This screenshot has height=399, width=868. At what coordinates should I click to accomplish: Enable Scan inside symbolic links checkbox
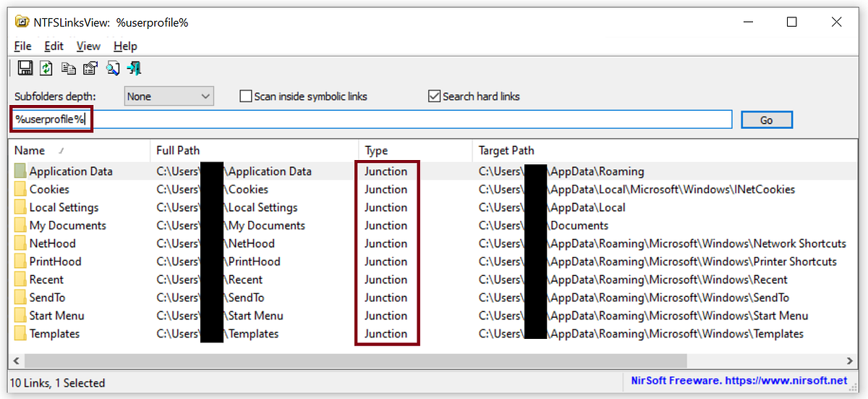(x=246, y=96)
